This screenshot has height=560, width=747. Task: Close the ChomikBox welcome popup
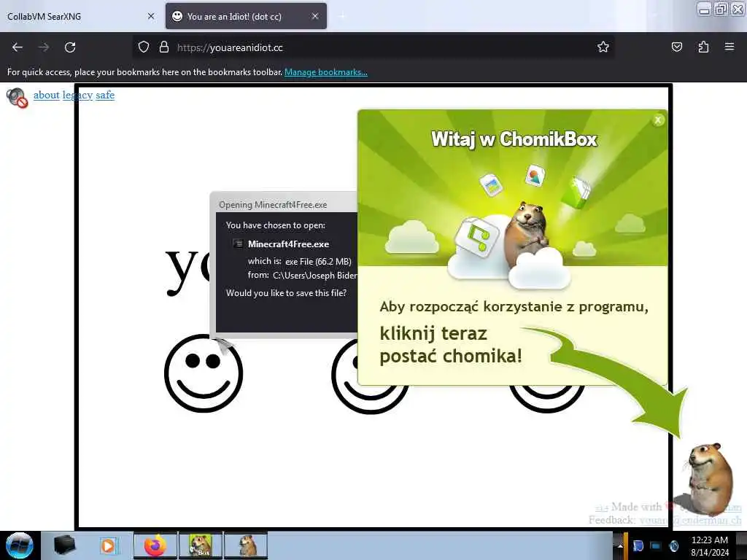click(x=658, y=120)
